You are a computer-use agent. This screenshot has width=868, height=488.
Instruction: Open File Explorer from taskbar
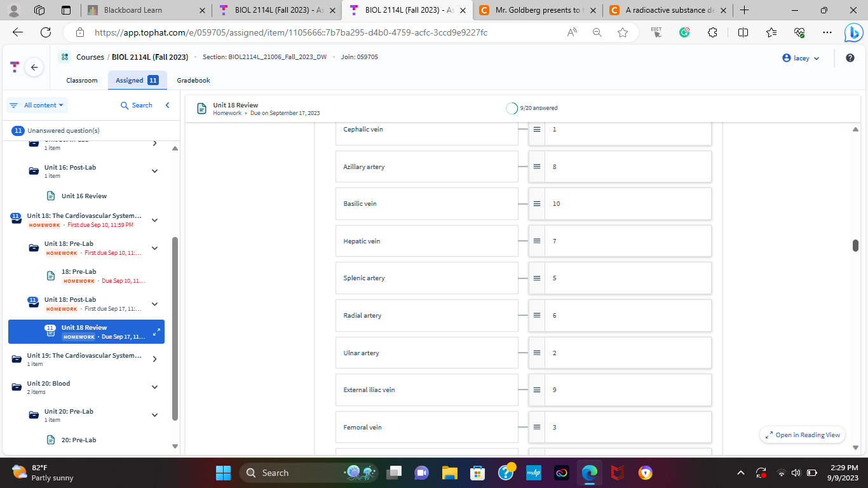pyautogui.click(x=450, y=473)
